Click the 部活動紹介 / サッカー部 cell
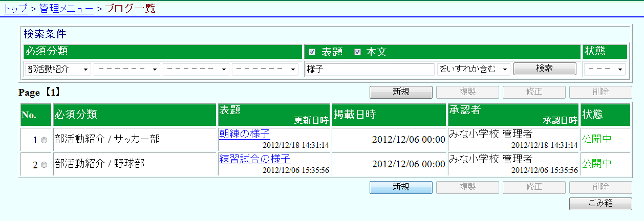644x221 pixels. [135, 140]
